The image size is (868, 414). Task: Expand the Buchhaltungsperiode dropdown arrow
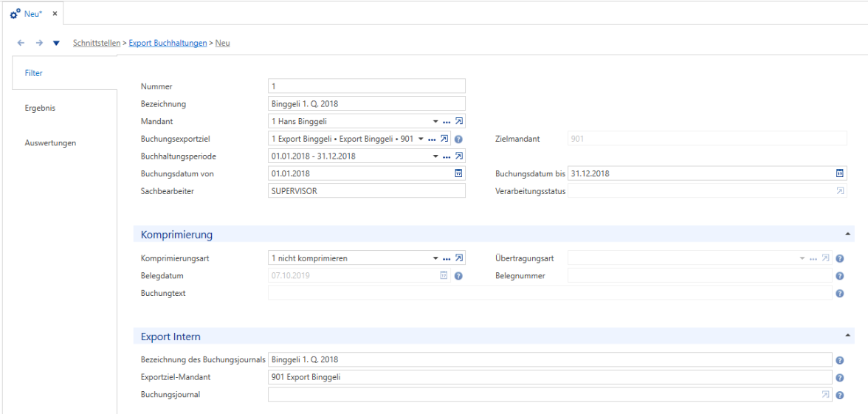tap(435, 156)
